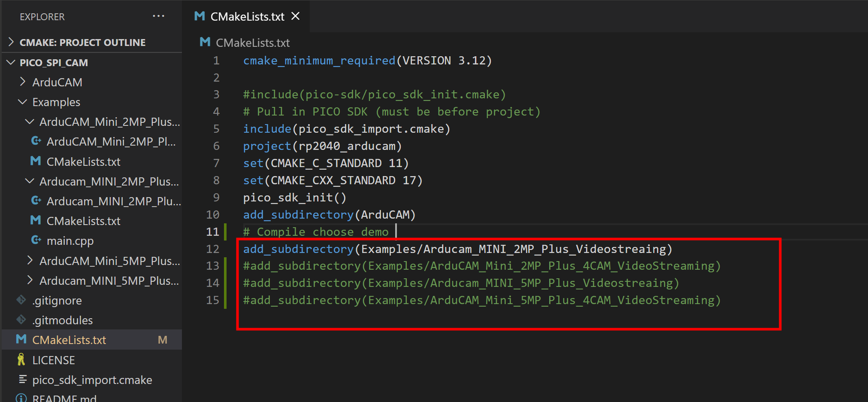Viewport: 868px width, 402px height.
Task: Click C++ icon beside ArduCAM_Mini_2MP_Pl... file
Action: click(x=36, y=141)
